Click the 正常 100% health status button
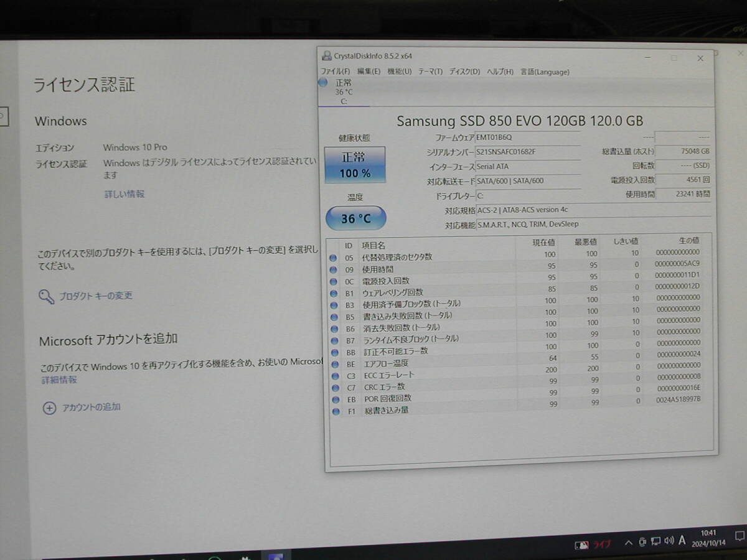Image resolution: width=747 pixels, height=560 pixels. coord(355,165)
